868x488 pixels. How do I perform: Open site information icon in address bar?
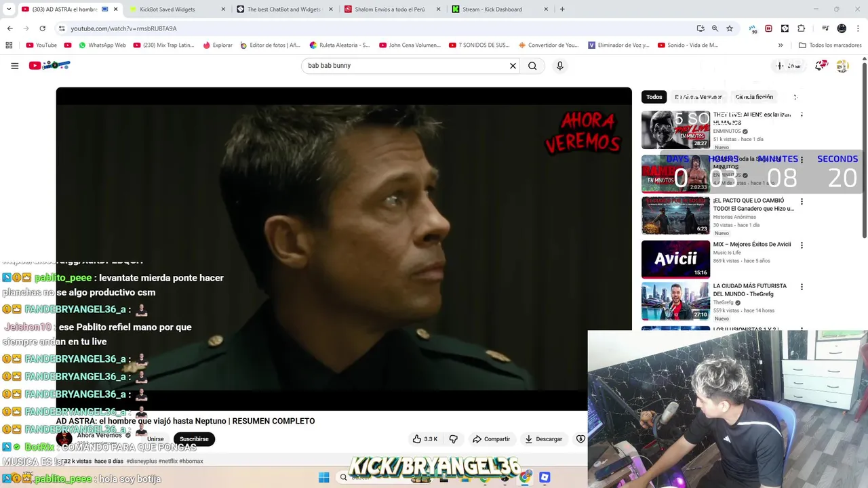coord(62,28)
